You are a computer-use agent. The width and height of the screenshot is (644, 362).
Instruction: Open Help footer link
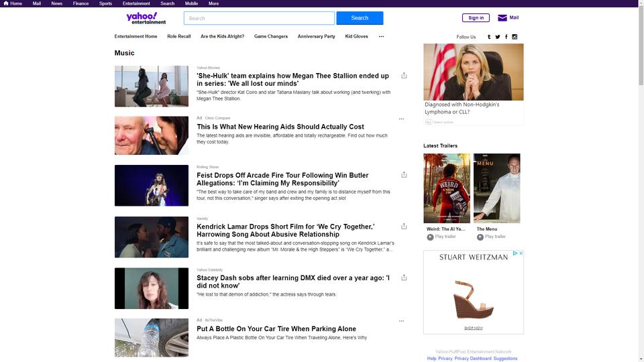click(x=431, y=358)
